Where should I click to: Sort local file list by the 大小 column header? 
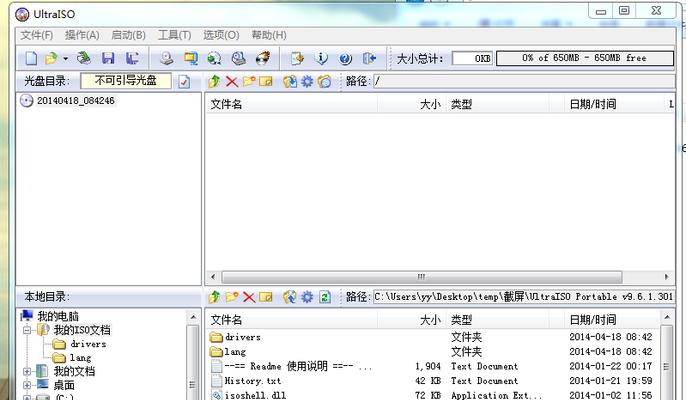point(411,320)
